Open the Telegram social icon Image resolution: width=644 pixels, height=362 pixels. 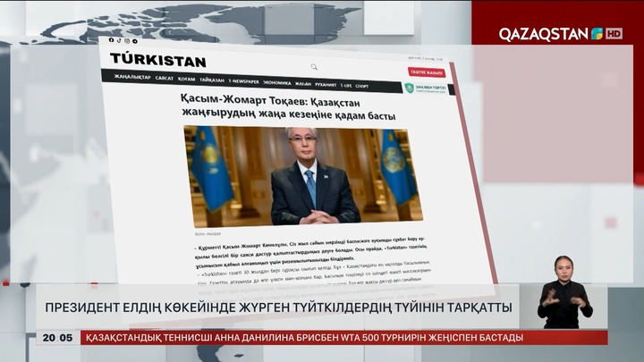point(135,41)
